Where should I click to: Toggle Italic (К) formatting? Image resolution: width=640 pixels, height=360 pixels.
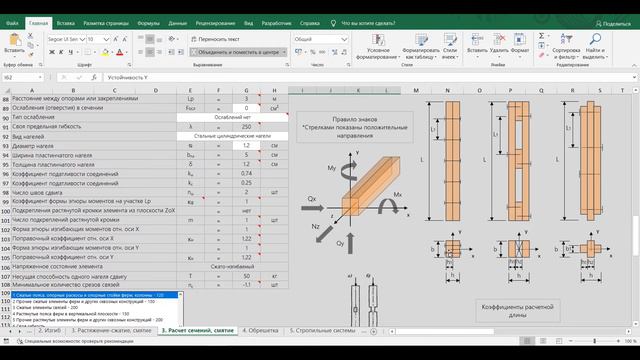[x=61, y=52]
